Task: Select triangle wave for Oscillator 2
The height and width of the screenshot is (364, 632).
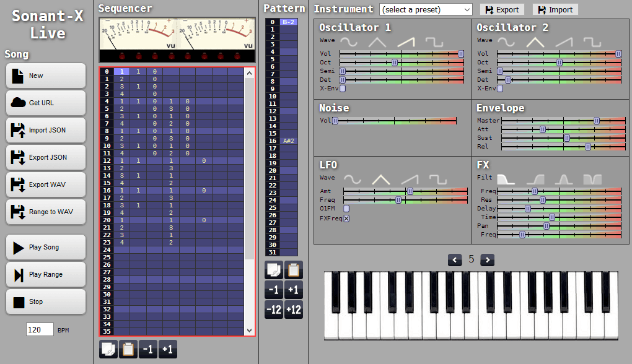Action: [535, 42]
